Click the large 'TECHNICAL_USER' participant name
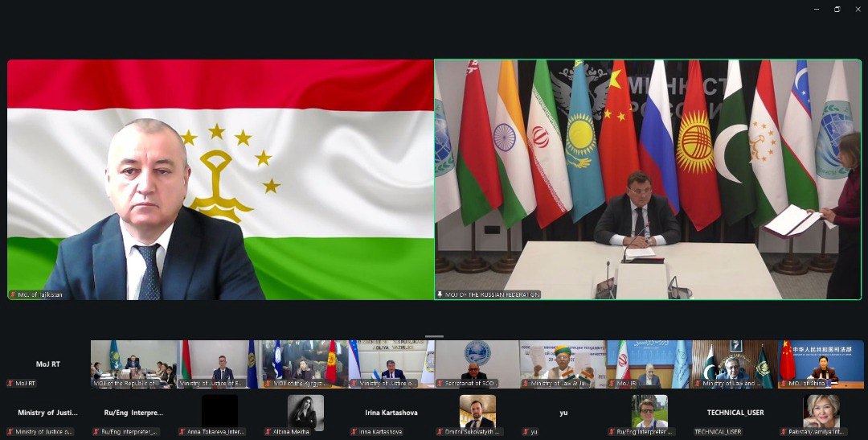This screenshot has width=868, height=440. pos(735,413)
